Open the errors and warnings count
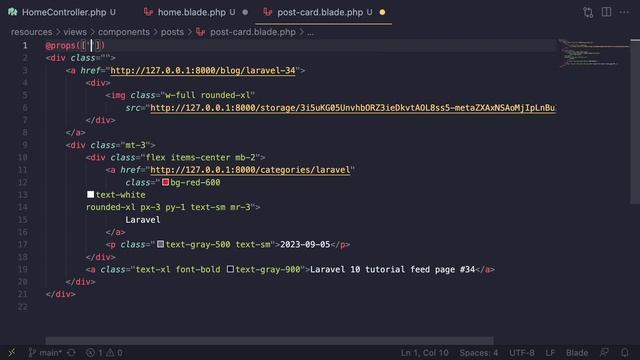Screen dimensions: 640x360 [104, 353]
